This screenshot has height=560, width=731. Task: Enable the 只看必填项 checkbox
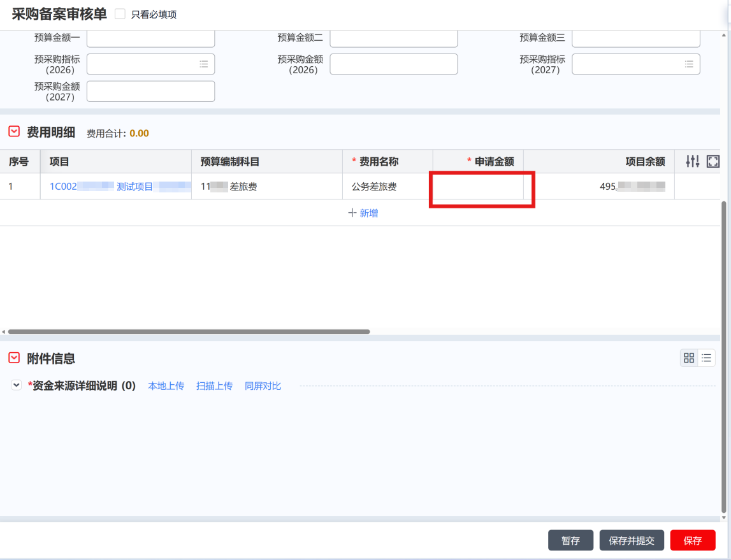click(x=120, y=14)
